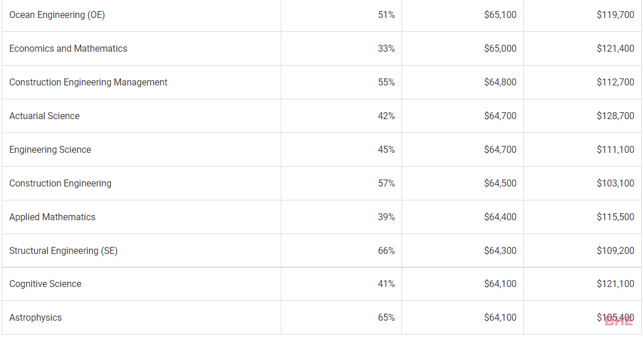Click the pink BHE watermark logo
Viewport: 644px width, 337px height.
click(x=619, y=321)
